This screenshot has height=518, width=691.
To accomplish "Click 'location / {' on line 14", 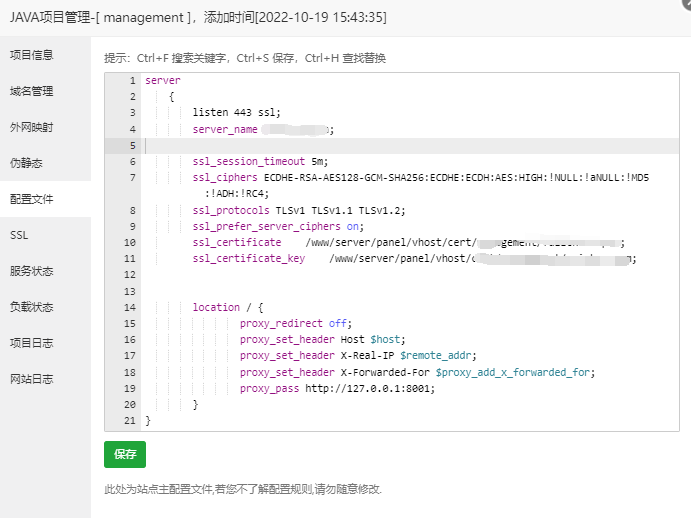I will [x=228, y=307].
